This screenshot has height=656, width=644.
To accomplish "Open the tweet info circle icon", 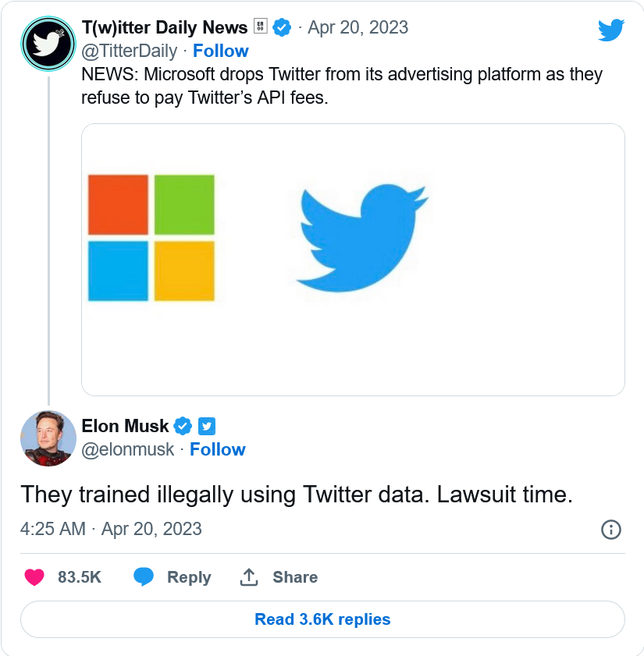I will click(610, 530).
